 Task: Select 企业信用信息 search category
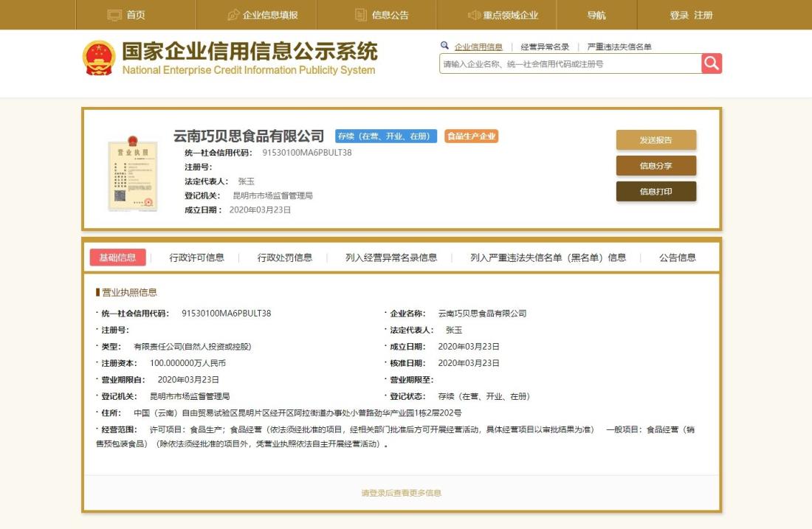tap(478, 46)
